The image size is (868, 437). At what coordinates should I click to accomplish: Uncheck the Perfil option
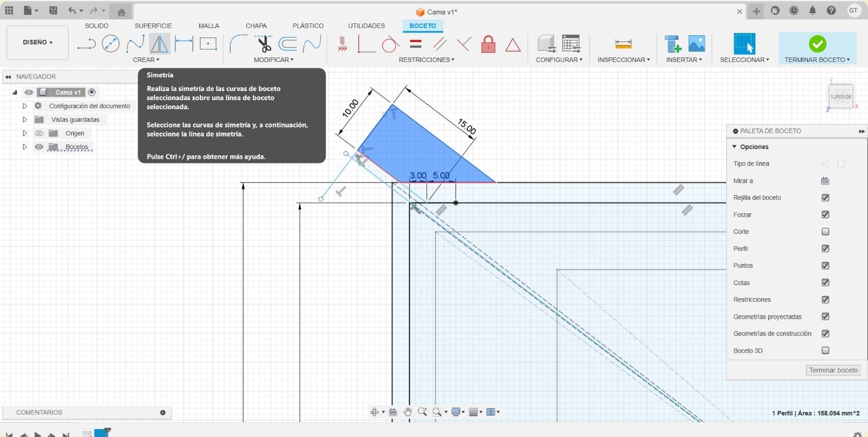tap(825, 249)
